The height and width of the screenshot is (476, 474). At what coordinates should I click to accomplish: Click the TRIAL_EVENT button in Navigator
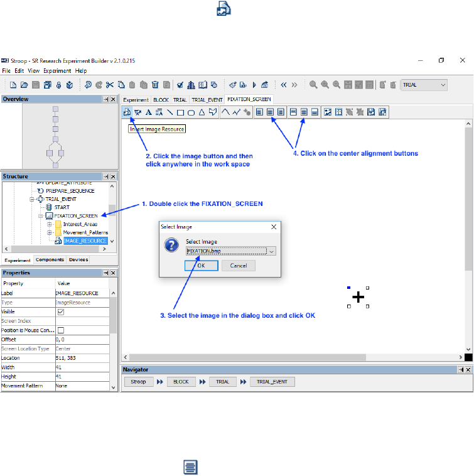click(272, 382)
